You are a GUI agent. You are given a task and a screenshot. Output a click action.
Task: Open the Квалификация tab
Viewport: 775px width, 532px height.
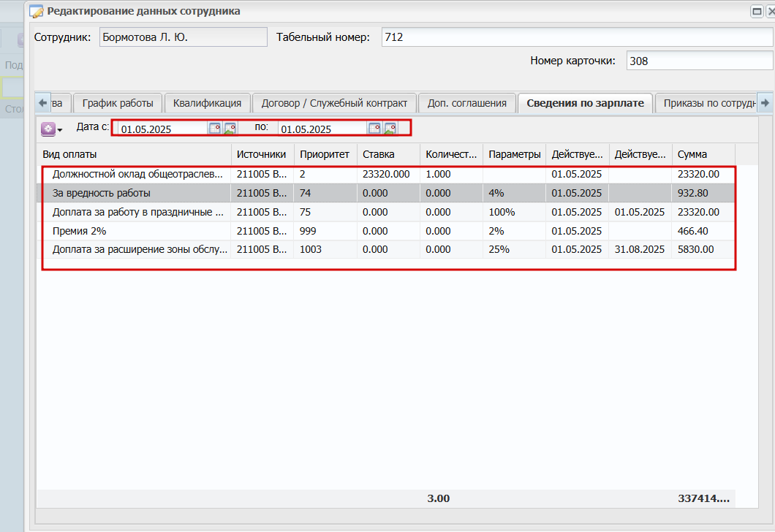tap(207, 103)
